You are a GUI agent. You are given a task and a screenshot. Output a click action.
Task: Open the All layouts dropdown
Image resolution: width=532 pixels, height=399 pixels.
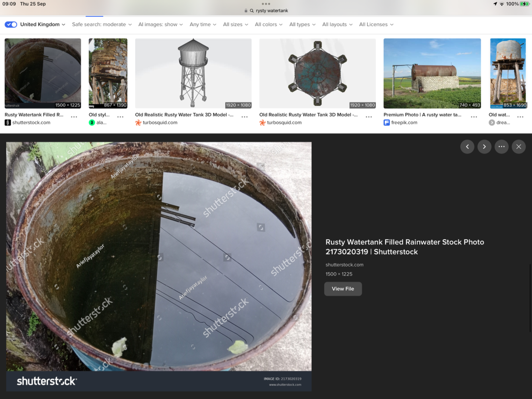coord(337,24)
